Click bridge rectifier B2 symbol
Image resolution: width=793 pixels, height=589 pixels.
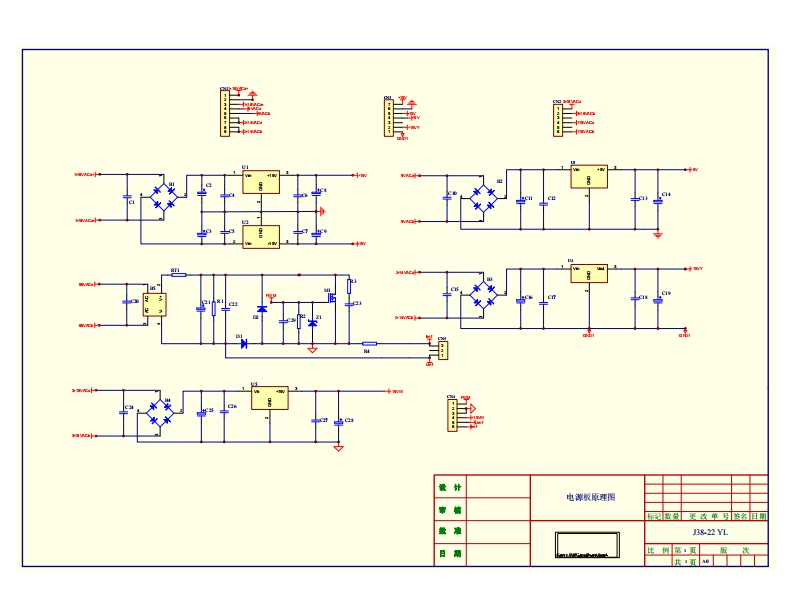pyautogui.click(x=484, y=196)
